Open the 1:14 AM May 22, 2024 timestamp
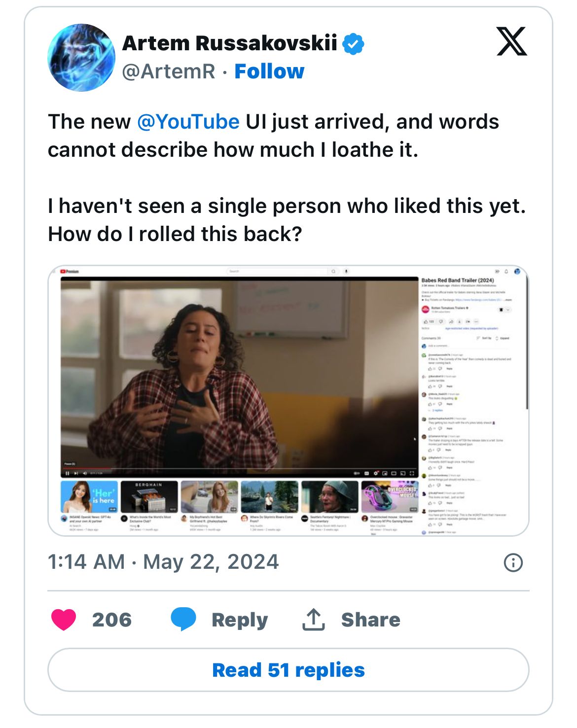 click(x=163, y=562)
